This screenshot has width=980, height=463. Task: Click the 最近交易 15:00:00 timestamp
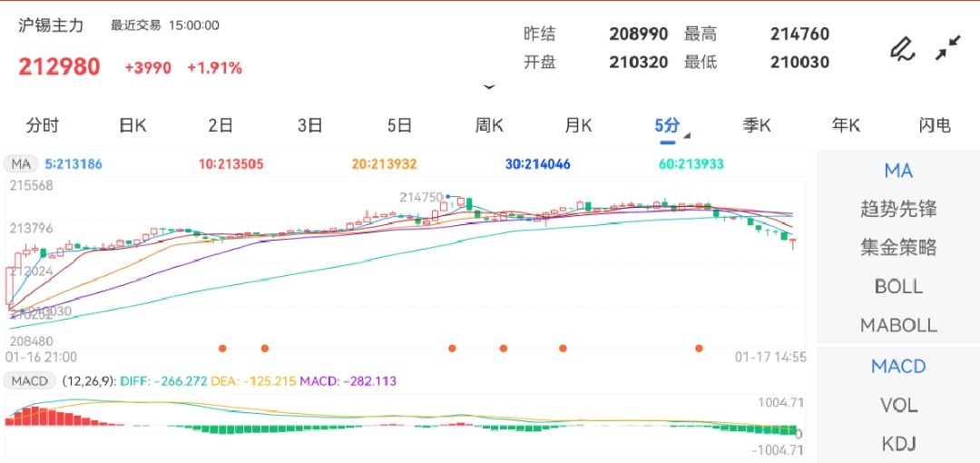point(165,25)
